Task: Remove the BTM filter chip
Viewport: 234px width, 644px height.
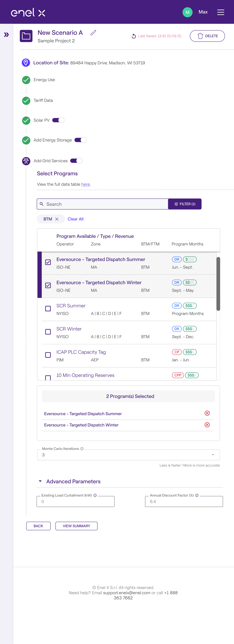Action: 57,219
